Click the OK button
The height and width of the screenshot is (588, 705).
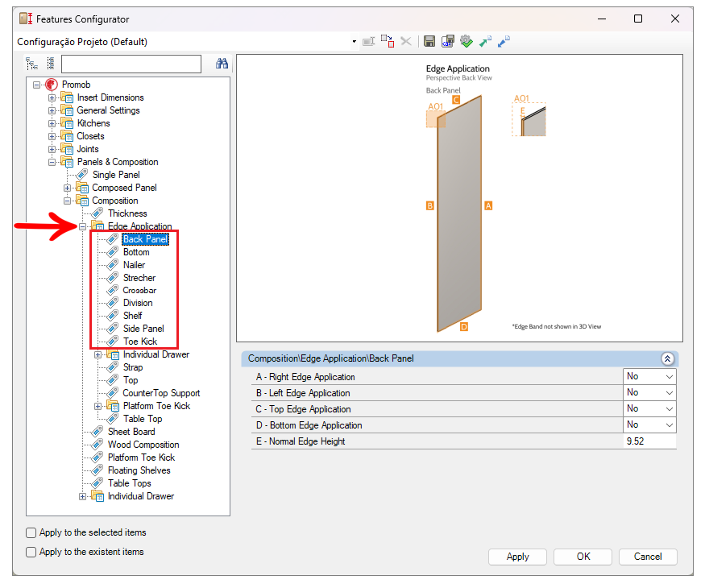[583, 557]
